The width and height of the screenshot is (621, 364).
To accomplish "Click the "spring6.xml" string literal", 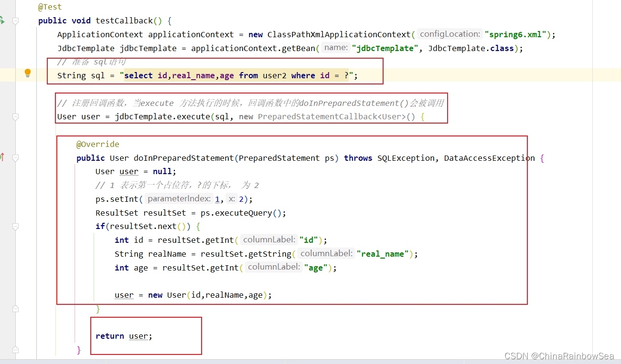I will [x=515, y=34].
